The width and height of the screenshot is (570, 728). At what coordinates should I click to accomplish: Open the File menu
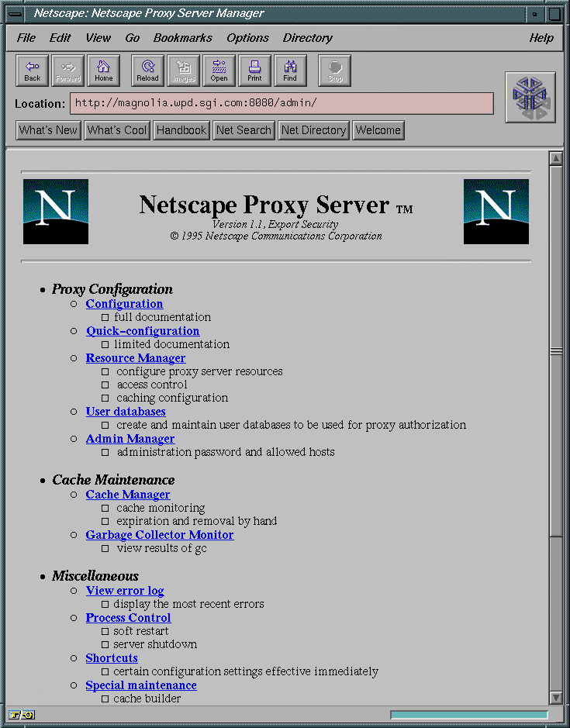(x=26, y=38)
